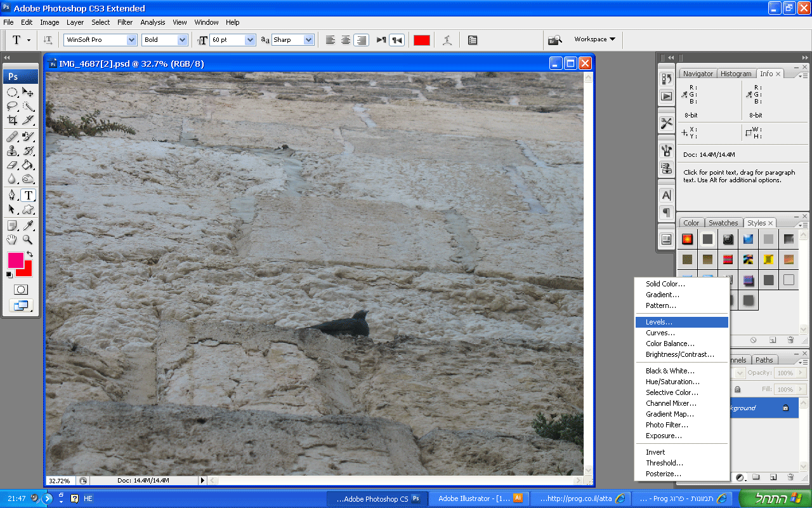Open the Actions panel from the dock
The image size is (812, 508).
click(666, 97)
